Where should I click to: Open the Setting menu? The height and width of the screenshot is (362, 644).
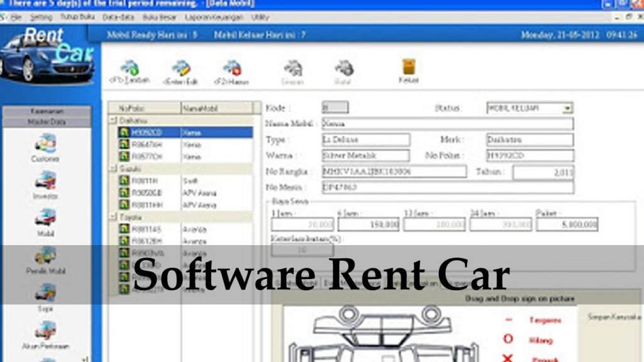41,17
